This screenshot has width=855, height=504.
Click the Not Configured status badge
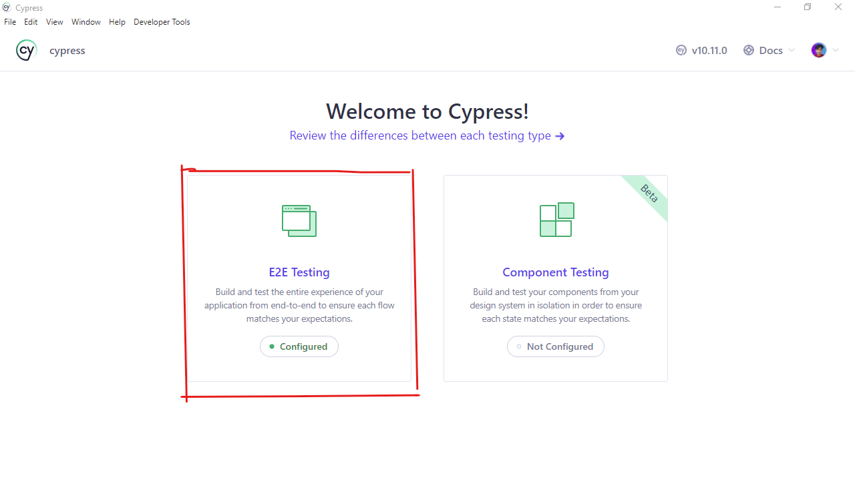coord(556,346)
